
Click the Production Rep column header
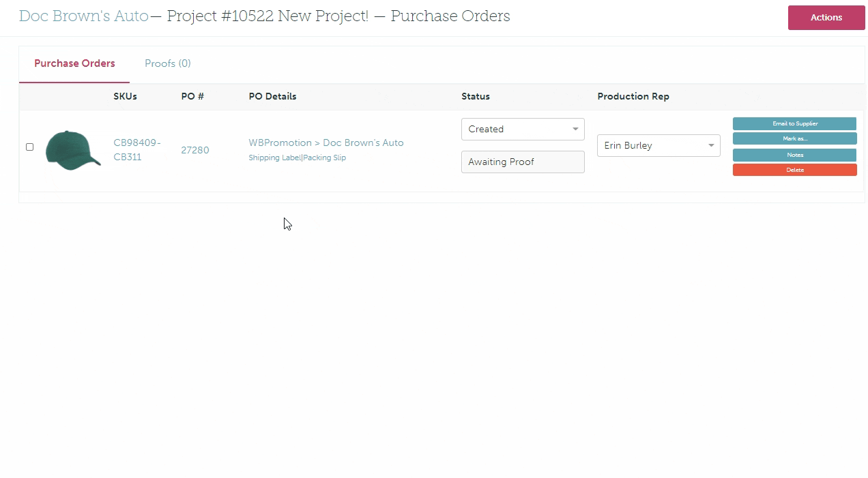(x=633, y=96)
